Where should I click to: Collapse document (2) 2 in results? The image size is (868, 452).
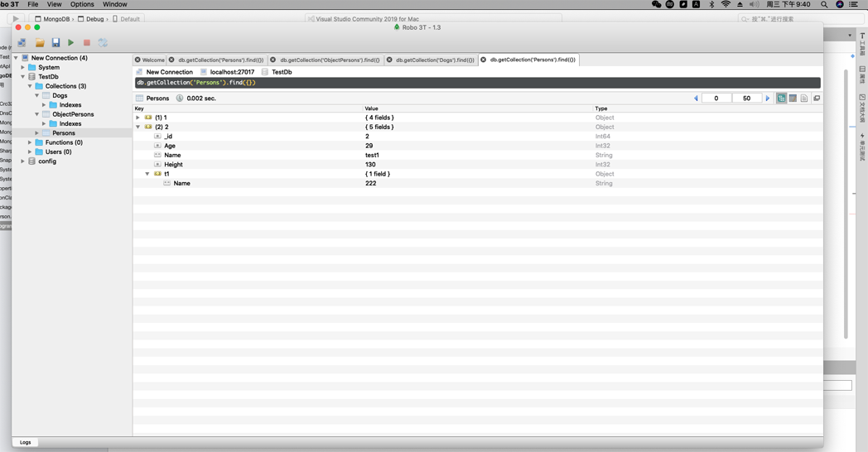137,127
